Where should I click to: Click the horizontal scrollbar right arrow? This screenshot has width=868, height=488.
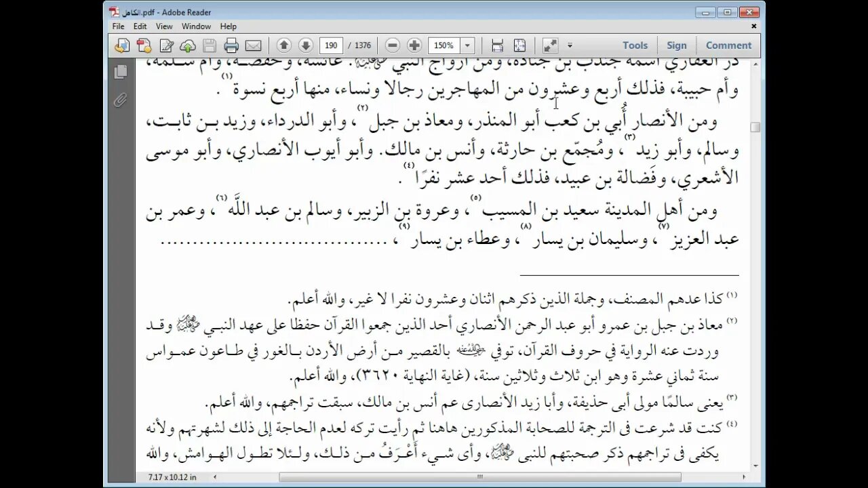(744, 477)
